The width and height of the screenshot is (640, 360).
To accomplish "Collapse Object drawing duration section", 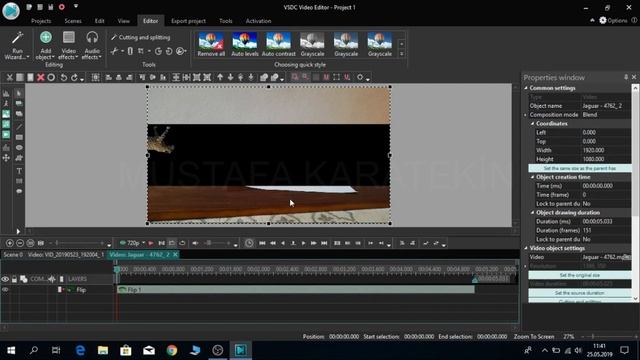I will 533,213.
